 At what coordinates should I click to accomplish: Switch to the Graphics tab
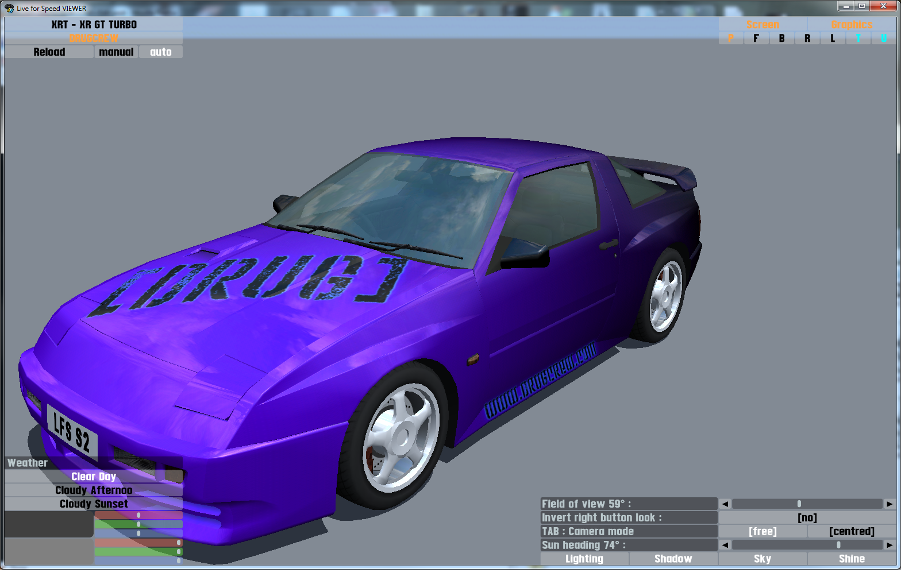pyautogui.click(x=852, y=25)
